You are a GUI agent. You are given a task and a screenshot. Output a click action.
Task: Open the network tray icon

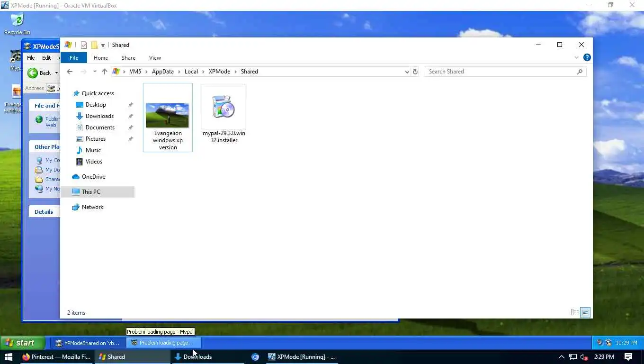(x=573, y=357)
